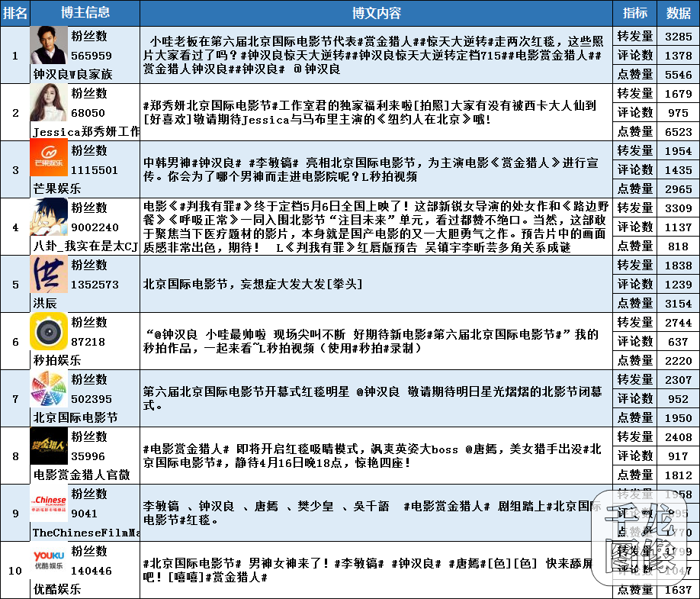Open the 电影赏金猎人官微 avatar image

(49, 446)
